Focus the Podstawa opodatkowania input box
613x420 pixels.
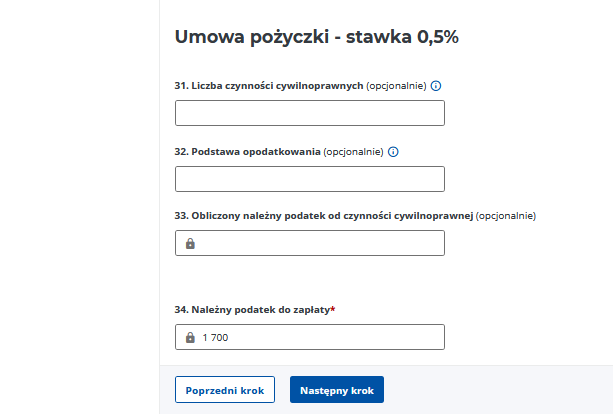point(310,179)
